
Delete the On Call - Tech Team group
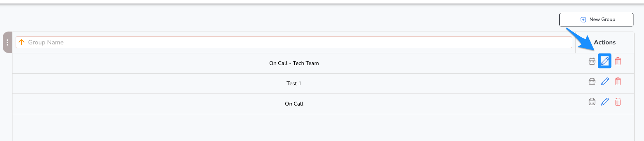coord(618,61)
